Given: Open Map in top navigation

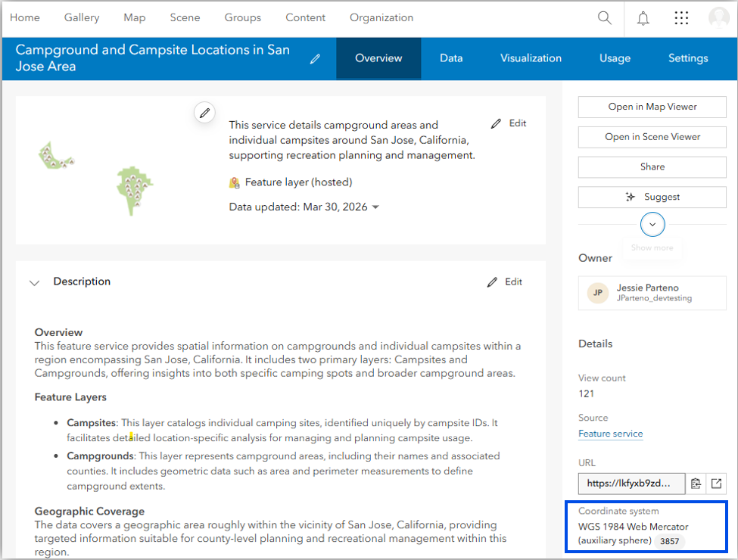Looking at the screenshot, I should coord(135,18).
